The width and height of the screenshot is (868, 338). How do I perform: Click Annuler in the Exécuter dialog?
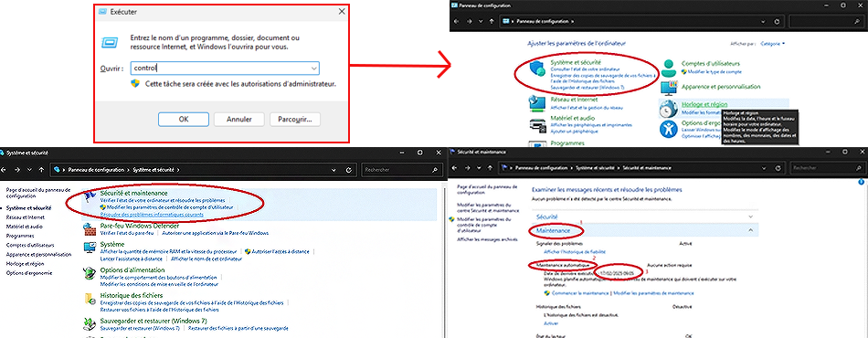point(239,119)
